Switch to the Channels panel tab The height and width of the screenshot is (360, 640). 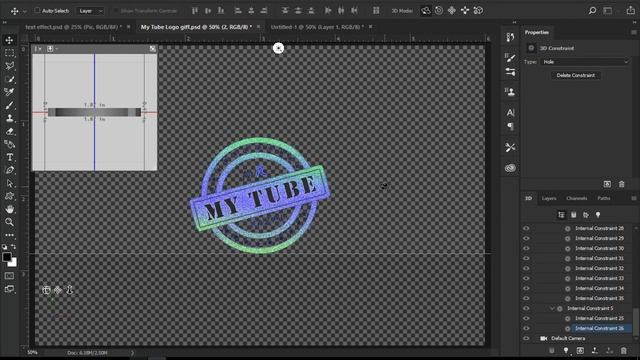pyautogui.click(x=576, y=198)
